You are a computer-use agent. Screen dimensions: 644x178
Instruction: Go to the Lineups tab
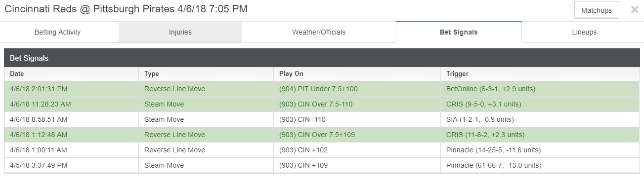pos(584,33)
